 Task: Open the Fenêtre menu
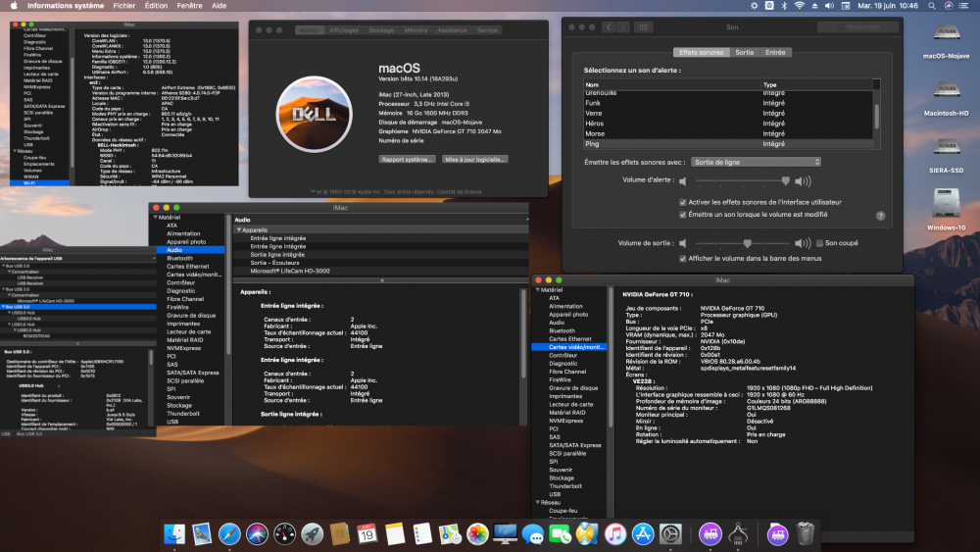[x=189, y=6]
